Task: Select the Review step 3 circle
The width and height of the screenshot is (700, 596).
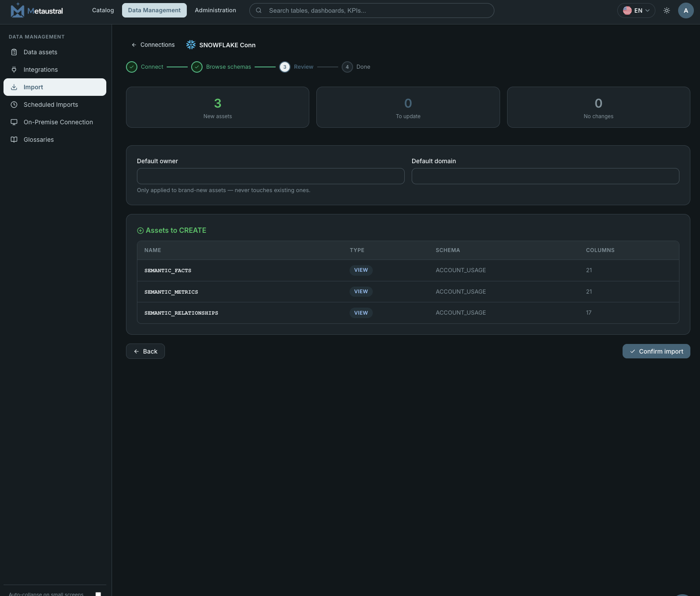Action: (285, 67)
